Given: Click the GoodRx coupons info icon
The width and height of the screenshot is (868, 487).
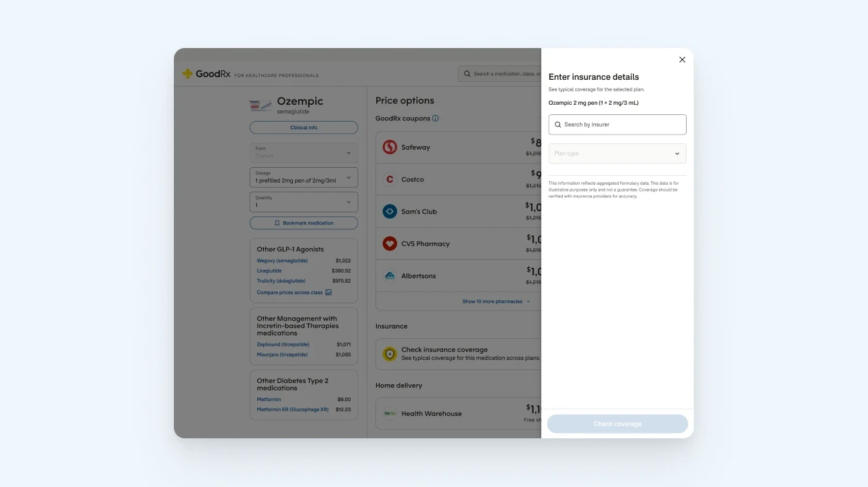Looking at the screenshot, I should tap(436, 118).
